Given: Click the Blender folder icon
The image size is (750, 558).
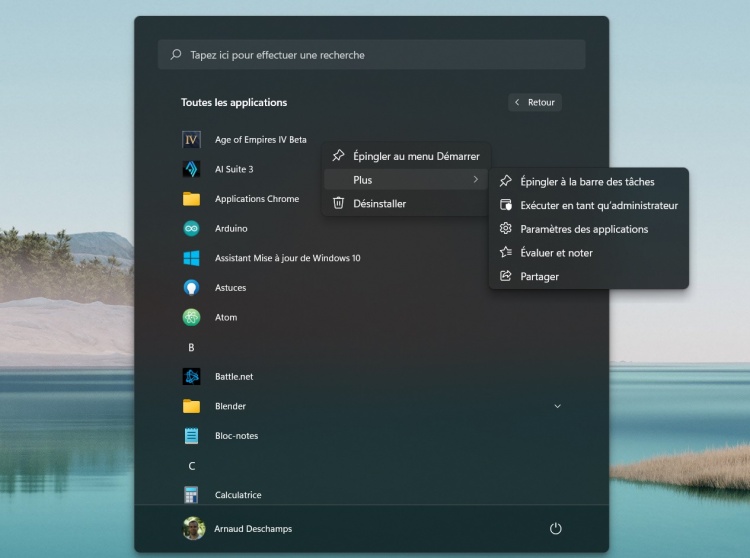Looking at the screenshot, I should 191,406.
